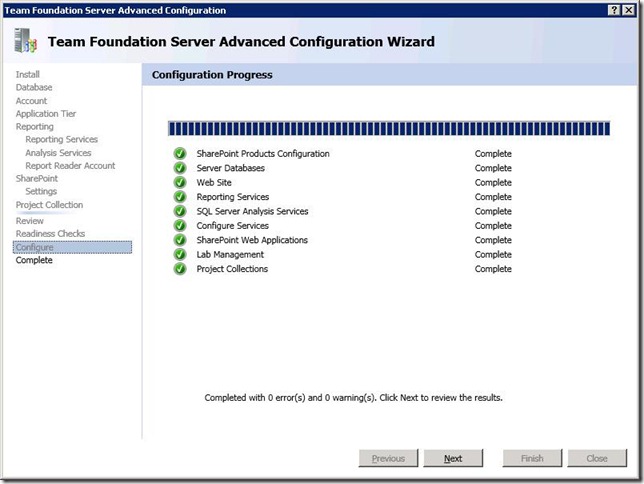Click the window title bar text

(x=115, y=10)
